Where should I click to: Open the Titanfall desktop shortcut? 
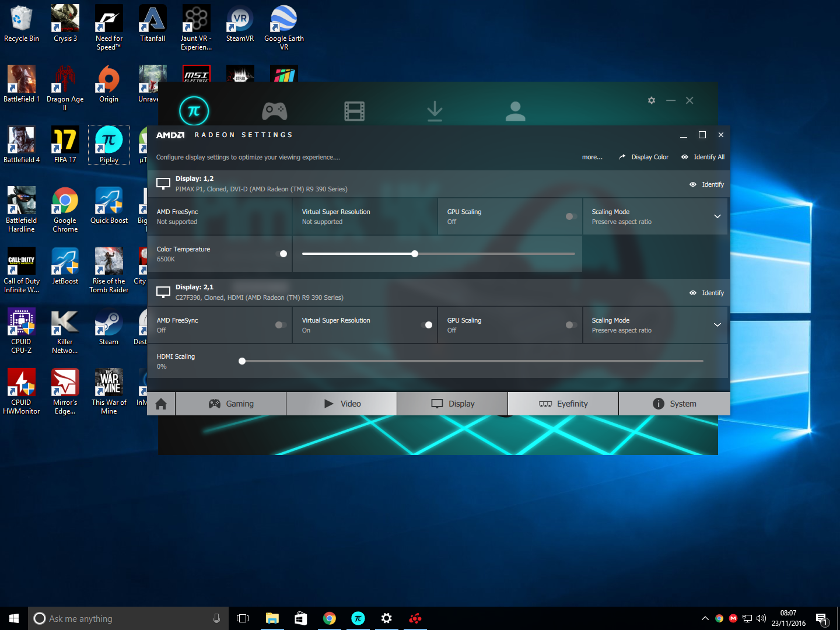click(x=153, y=24)
